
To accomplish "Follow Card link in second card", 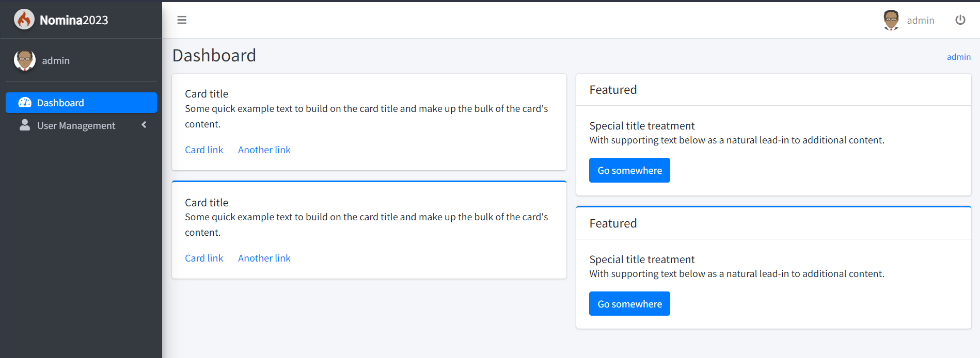I will 204,258.
